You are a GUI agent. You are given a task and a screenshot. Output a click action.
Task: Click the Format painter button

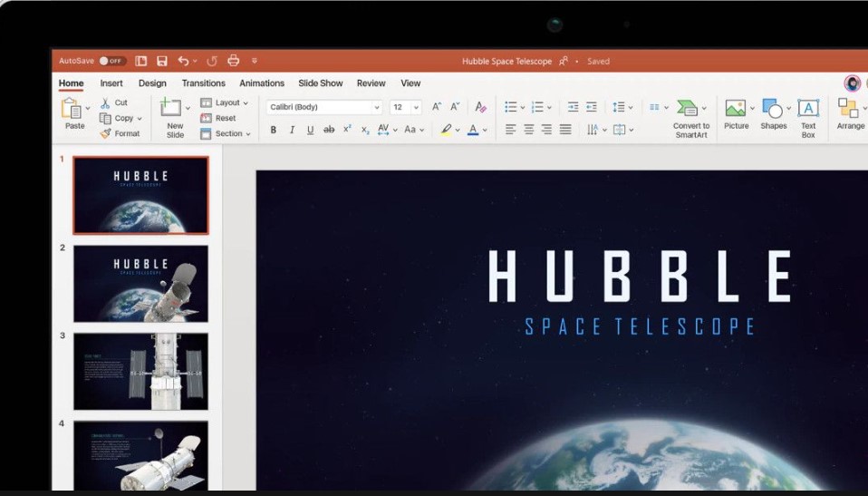pyautogui.click(x=120, y=133)
